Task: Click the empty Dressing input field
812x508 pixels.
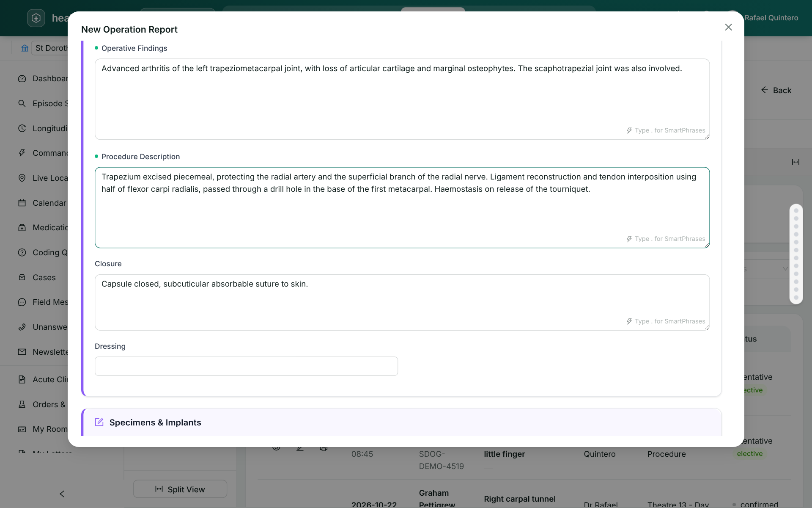Action: click(x=246, y=366)
